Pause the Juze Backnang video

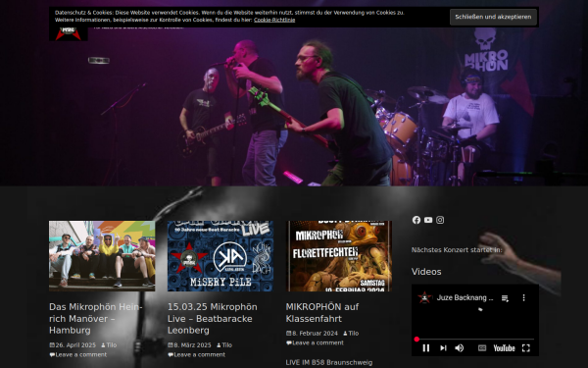(x=426, y=348)
